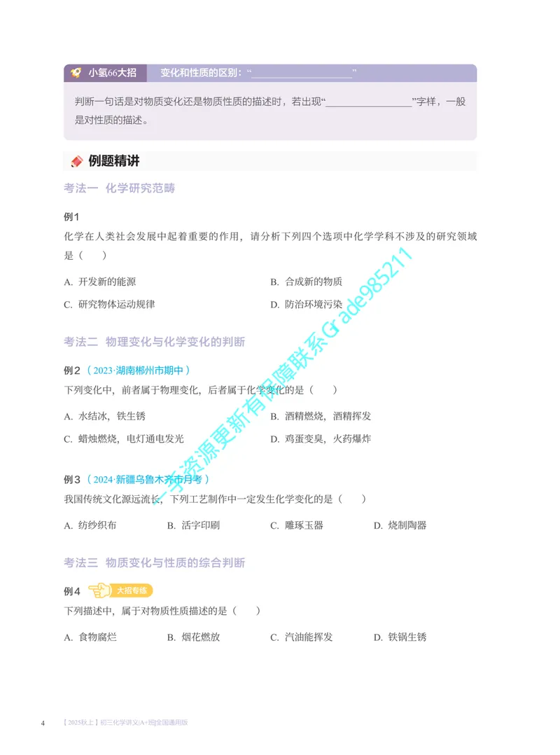Click the pointing hand icon beside 例4
This screenshot has width=560, height=755.
point(99,590)
